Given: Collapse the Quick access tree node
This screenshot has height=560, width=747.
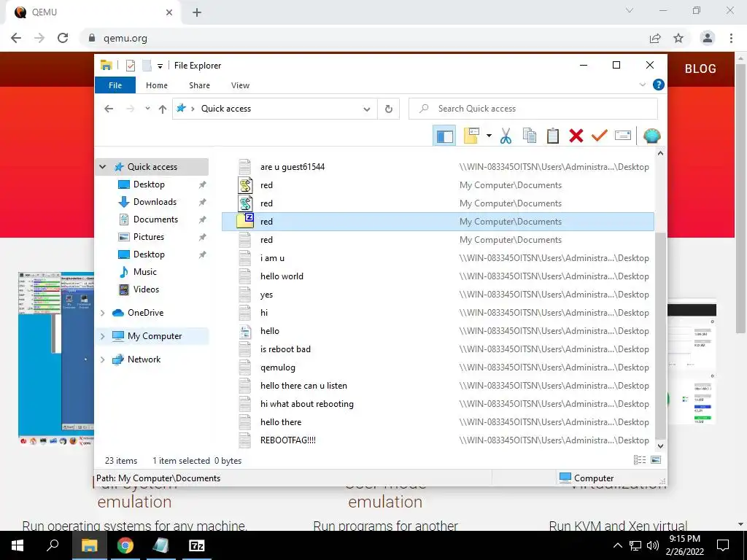Looking at the screenshot, I should coord(102,167).
